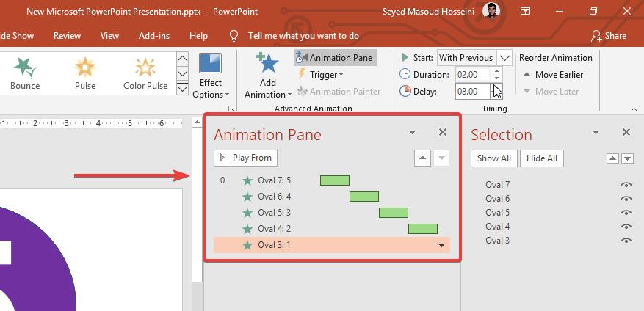Screen dimensions: 644x311
Task: Open Selection pane options dropdown arrow
Action: [x=596, y=132]
